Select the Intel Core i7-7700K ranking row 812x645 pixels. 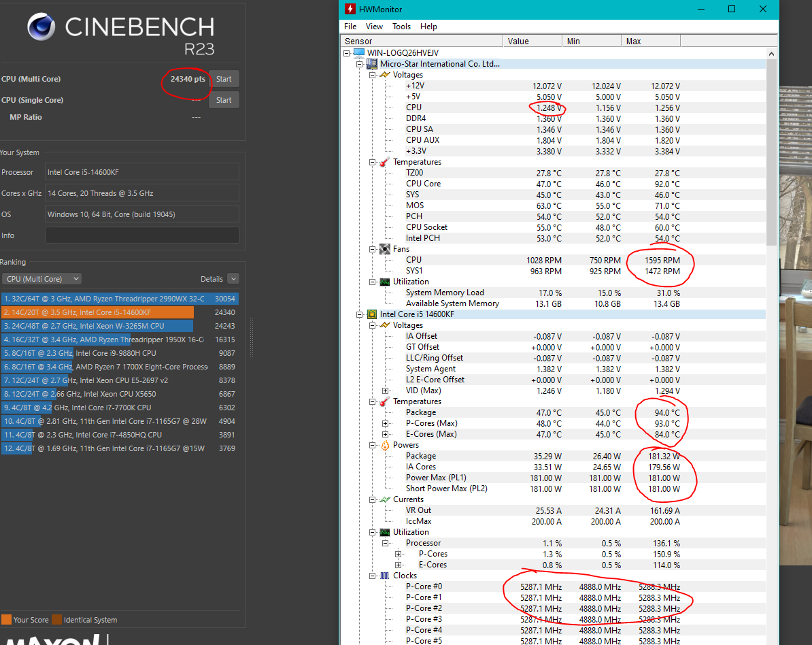[x=120, y=408]
